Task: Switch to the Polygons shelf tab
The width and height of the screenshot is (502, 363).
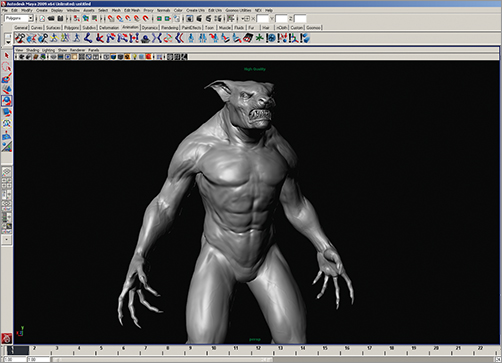Action: tap(72, 28)
